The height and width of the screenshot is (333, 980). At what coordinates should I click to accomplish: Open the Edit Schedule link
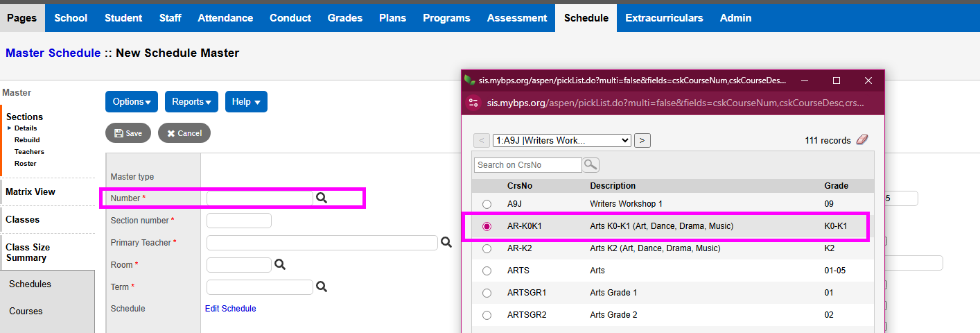230,309
